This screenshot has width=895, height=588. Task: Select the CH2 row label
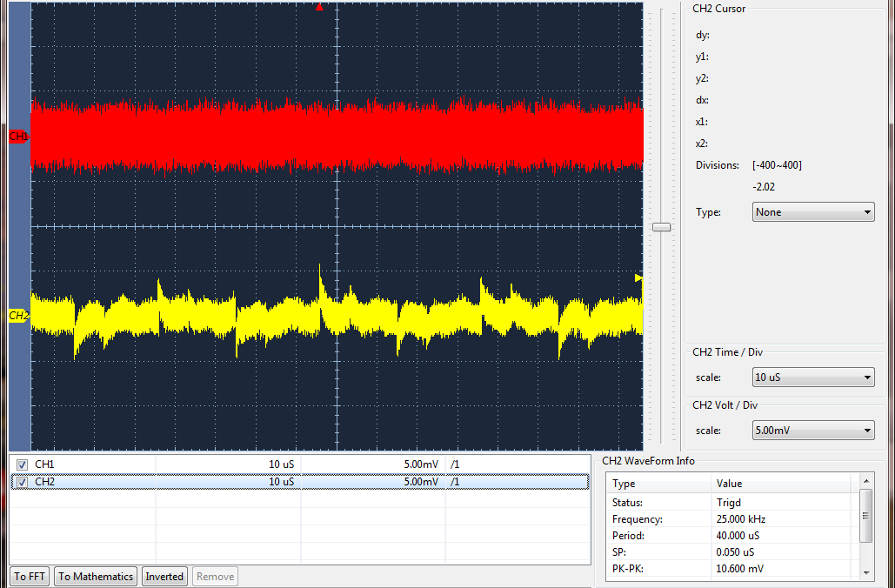(x=44, y=482)
